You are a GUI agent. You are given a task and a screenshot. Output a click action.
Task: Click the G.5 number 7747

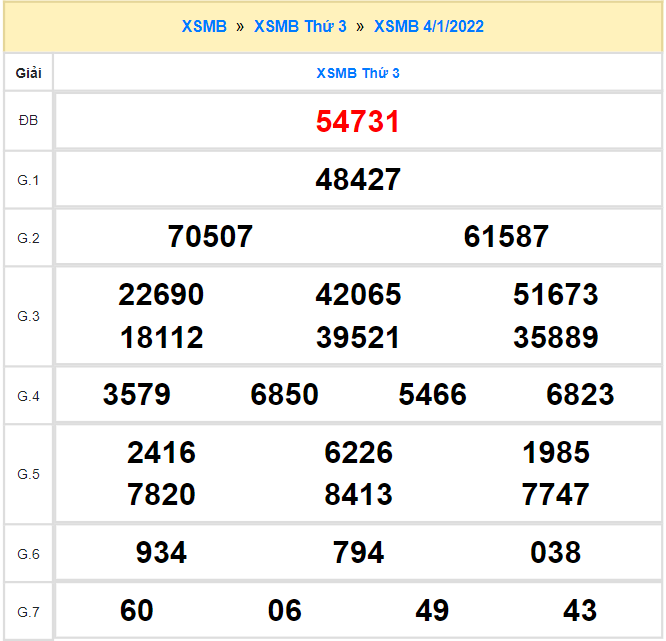point(556,495)
